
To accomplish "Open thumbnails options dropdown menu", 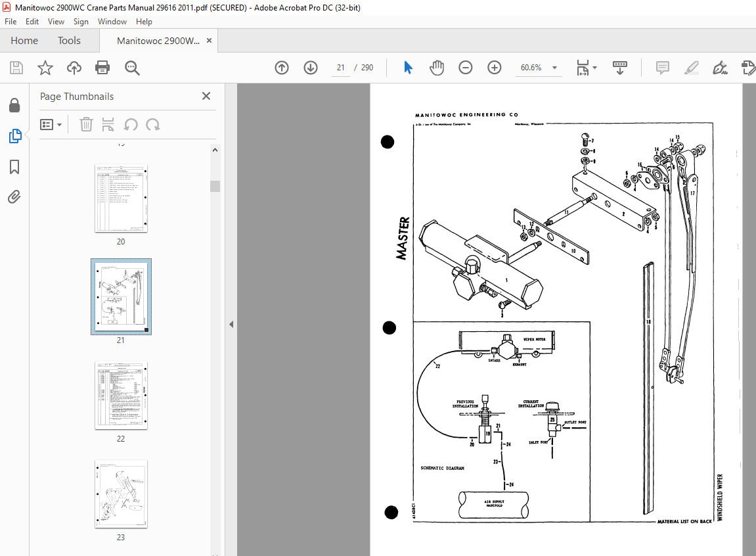I will point(51,125).
